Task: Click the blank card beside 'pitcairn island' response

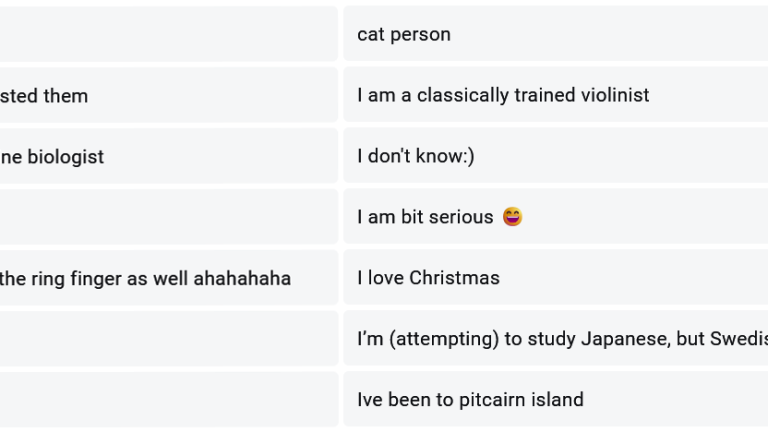Action: tap(168, 400)
